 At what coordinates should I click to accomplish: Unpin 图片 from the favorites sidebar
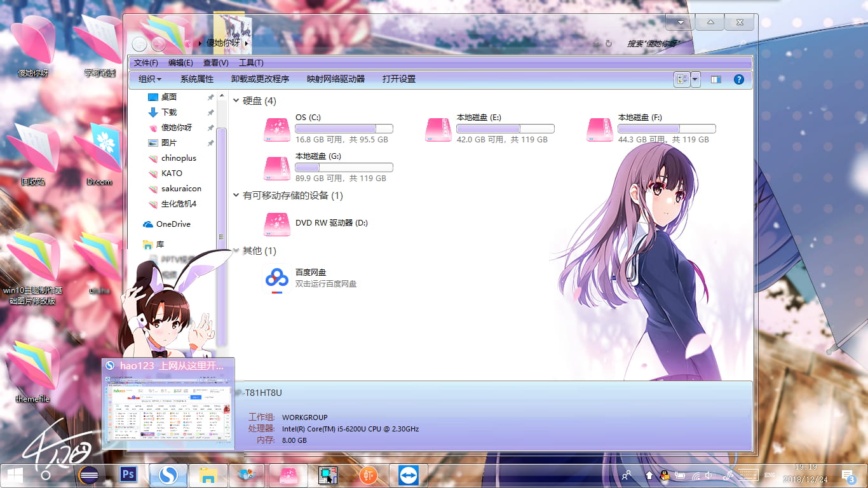[x=210, y=143]
